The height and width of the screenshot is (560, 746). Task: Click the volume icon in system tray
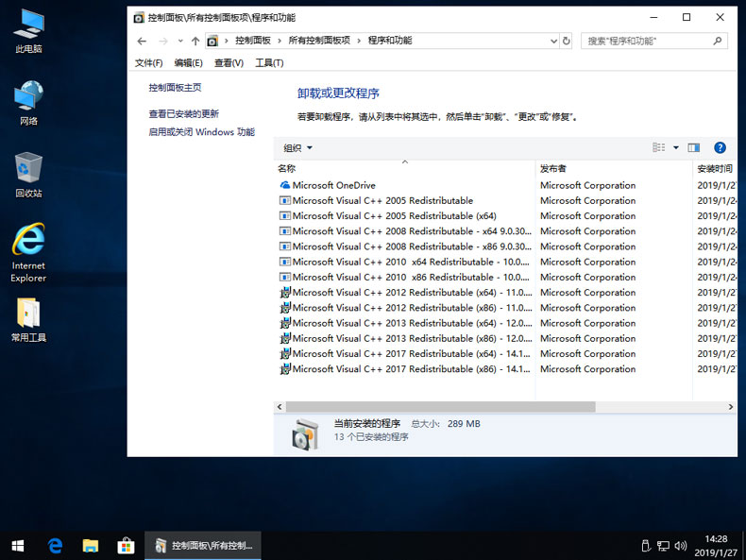pos(681,546)
